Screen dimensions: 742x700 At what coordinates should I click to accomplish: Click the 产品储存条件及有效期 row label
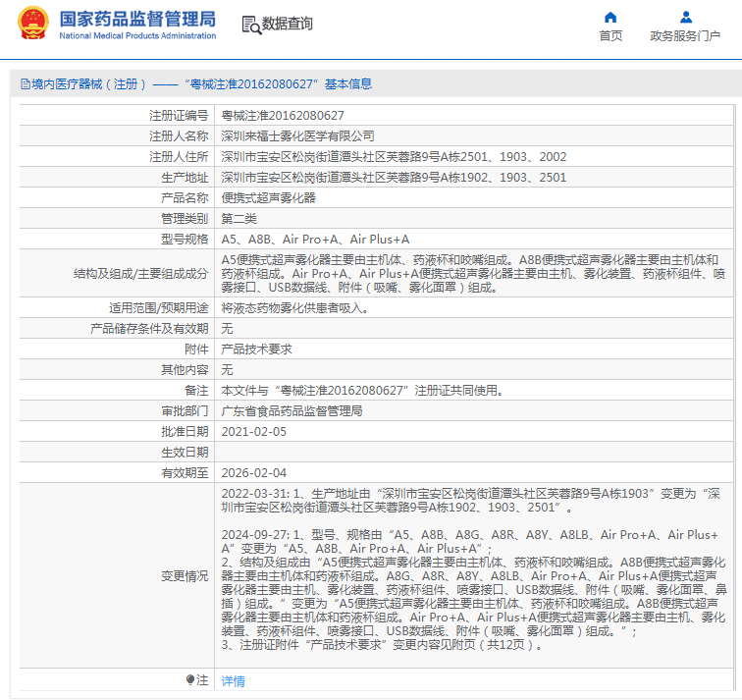(149, 329)
